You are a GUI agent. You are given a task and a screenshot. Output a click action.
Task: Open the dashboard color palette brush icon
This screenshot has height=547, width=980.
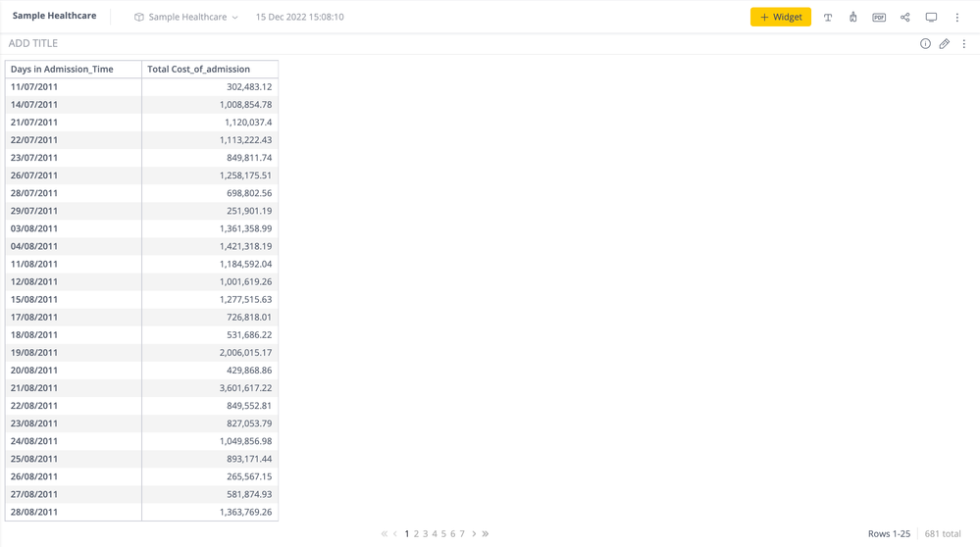pos(853,17)
